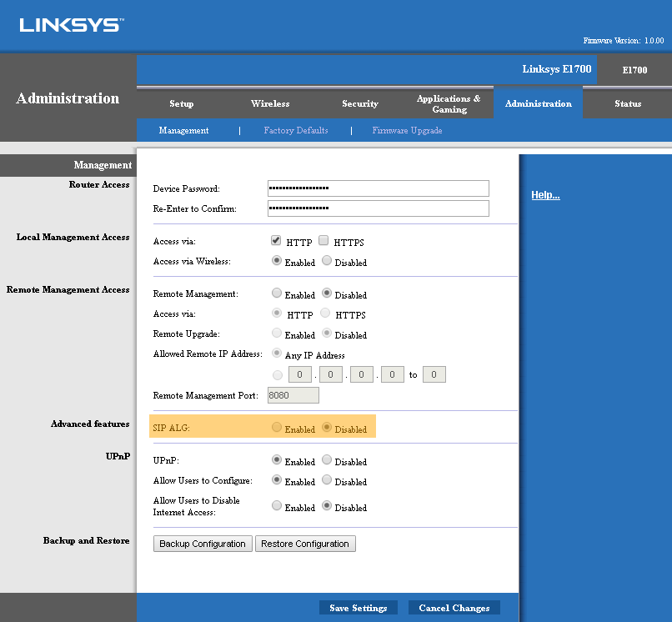Click the UPnP sidebar label
Viewport: 672px width, 622px height.
pos(118,456)
